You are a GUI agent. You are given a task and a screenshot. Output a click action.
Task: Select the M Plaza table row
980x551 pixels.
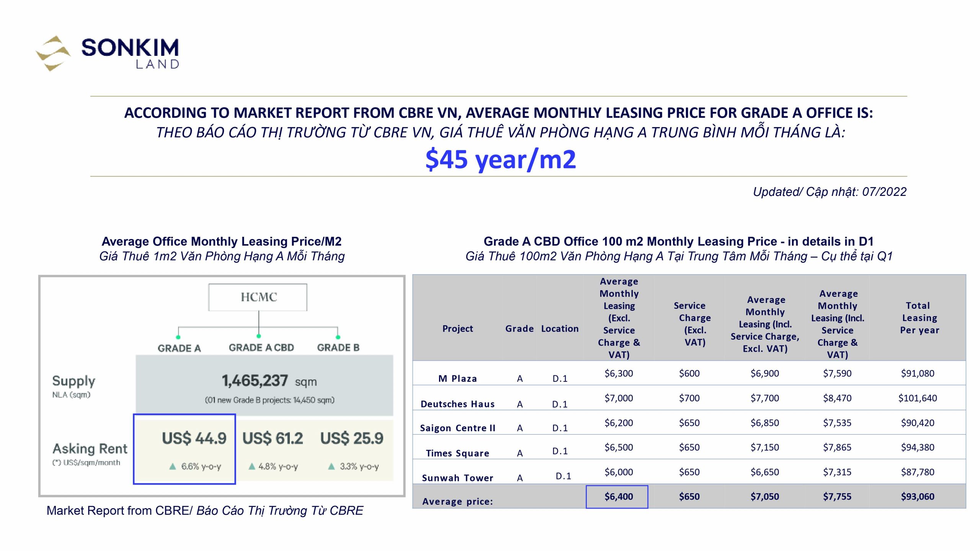tap(689, 373)
